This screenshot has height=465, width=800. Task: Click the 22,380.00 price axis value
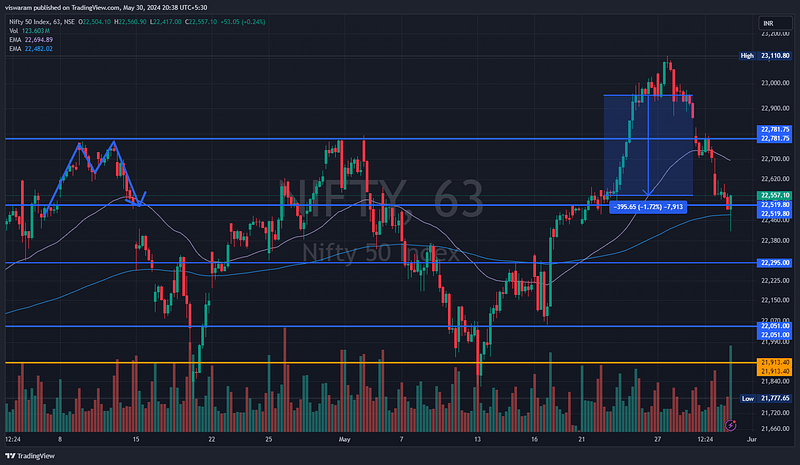click(x=775, y=240)
